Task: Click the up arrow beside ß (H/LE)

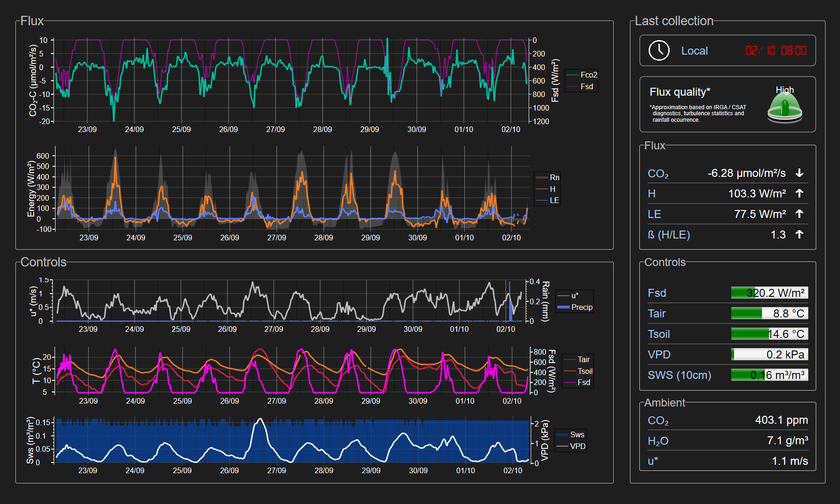Action: (799, 234)
